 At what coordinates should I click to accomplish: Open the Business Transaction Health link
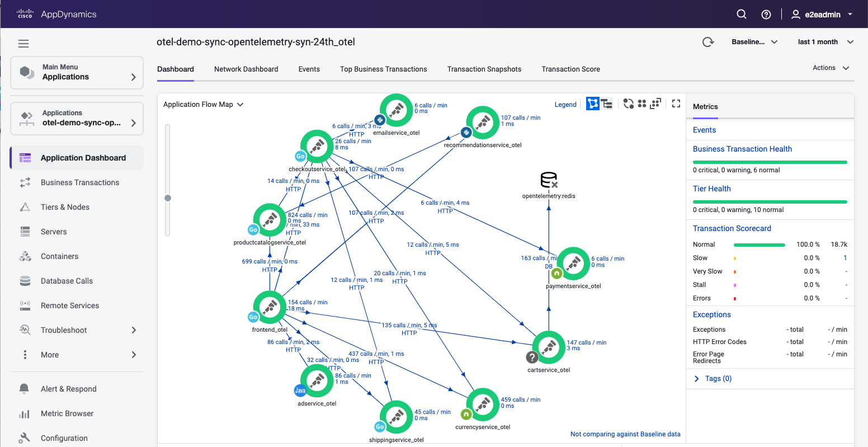coord(742,149)
